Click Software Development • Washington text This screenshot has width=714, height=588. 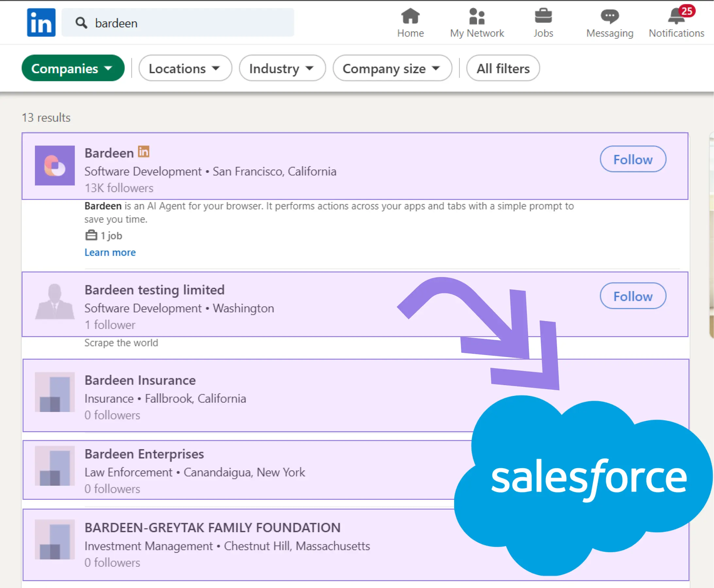pyautogui.click(x=179, y=308)
